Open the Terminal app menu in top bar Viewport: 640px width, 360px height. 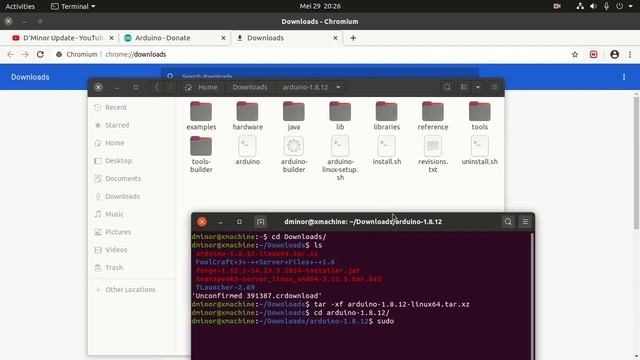[x=73, y=6]
